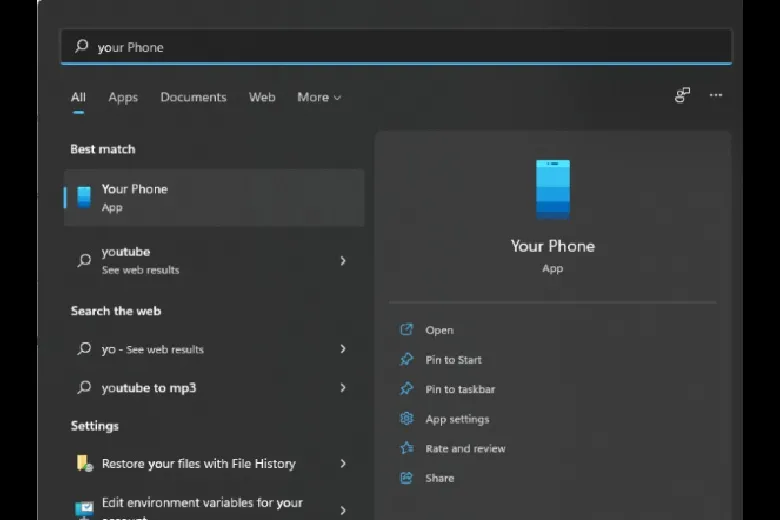Switch to the Documents filter tab
Screen dimensions: 780x520
tap(193, 97)
